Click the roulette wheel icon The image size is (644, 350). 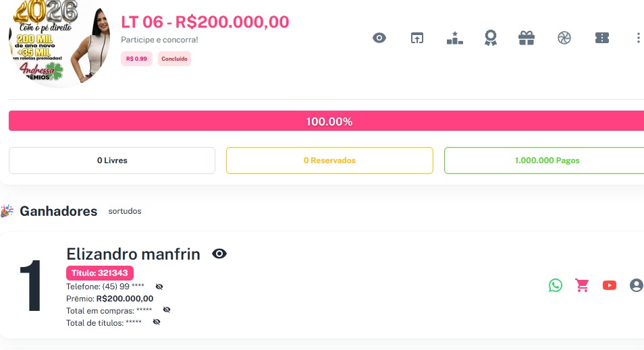(x=564, y=38)
